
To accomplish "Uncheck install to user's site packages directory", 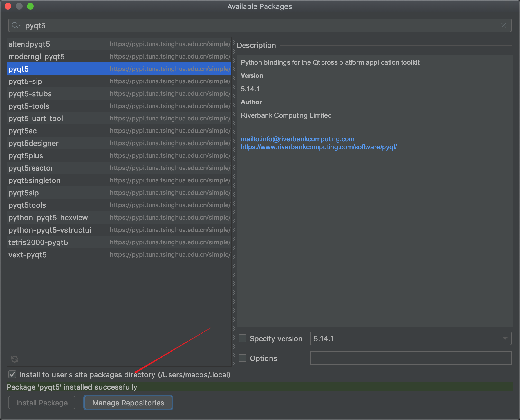I will click(x=12, y=374).
